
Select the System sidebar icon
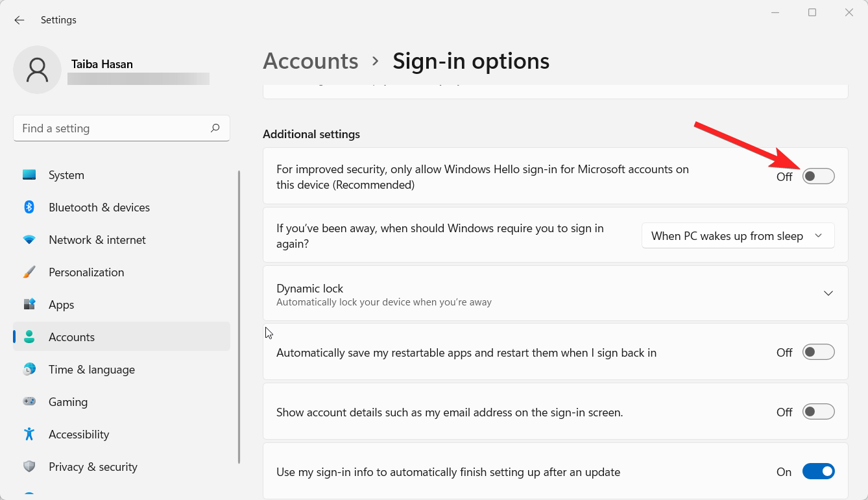[x=29, y=174]
